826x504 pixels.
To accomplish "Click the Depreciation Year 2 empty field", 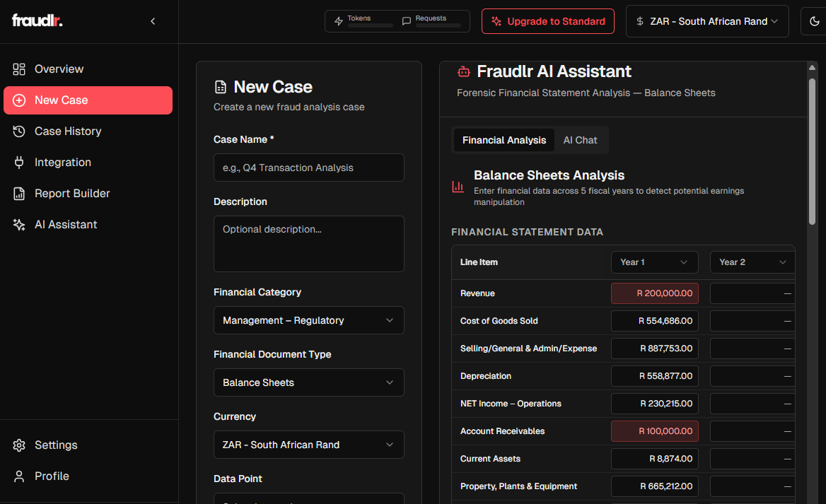I will [x=752, y=376].
